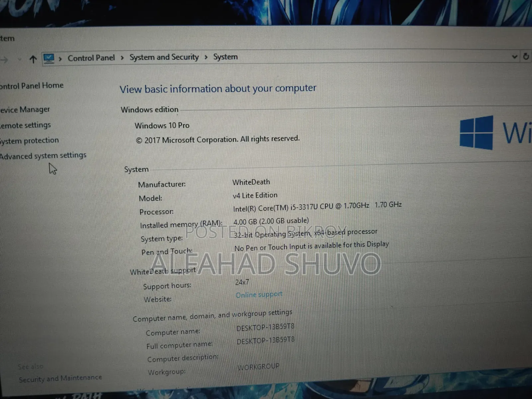The image size is (532, 399).
Task: Click the address bar refresh icon
Action: pos(526,56)
